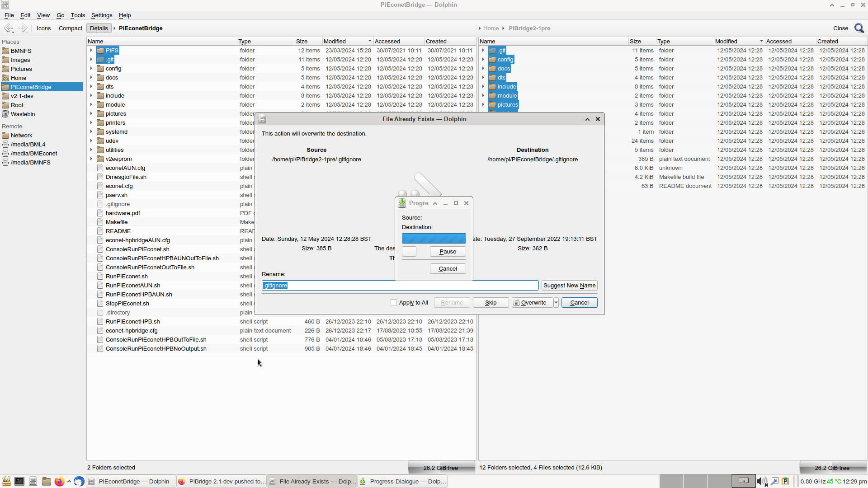The height and width of the screenshot is (488, 868).
Task: Expand the v2eeprom folder tree arrow
Action: tap(91, 159)
